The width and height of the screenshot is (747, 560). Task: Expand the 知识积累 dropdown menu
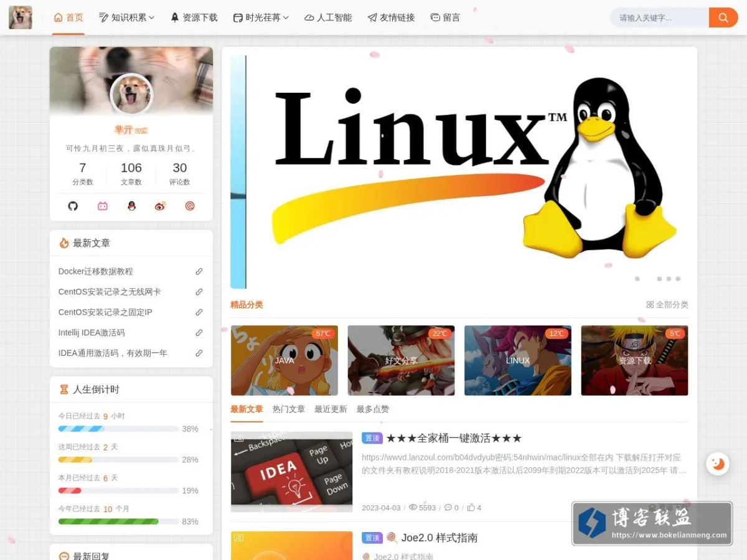pos(127,17)
